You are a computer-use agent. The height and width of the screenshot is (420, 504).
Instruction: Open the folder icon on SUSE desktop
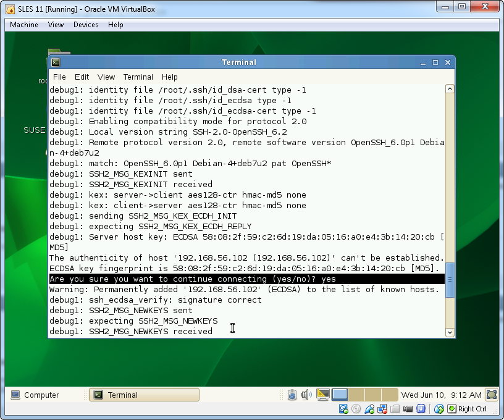pyautogui.click(x=59, y=51)
